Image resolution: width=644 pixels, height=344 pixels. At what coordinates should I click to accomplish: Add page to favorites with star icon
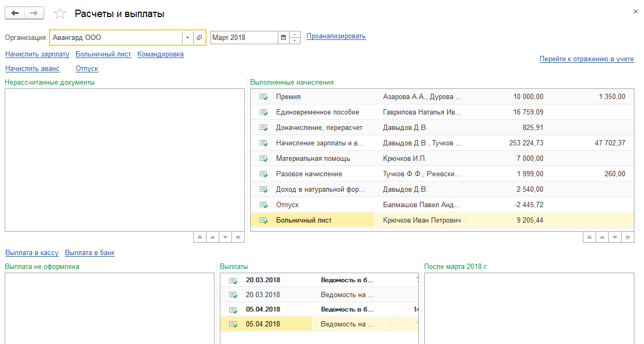(x=60, y=14)
